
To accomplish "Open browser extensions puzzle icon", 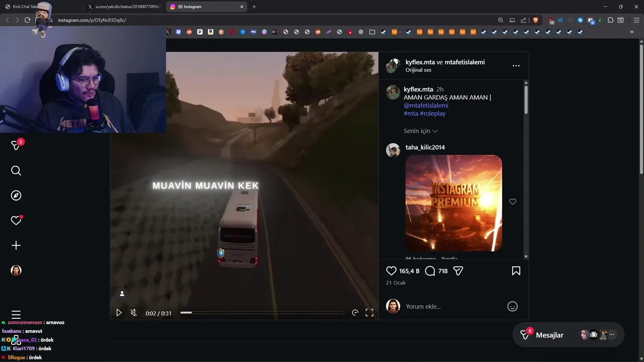I will [x=610, y=20].
